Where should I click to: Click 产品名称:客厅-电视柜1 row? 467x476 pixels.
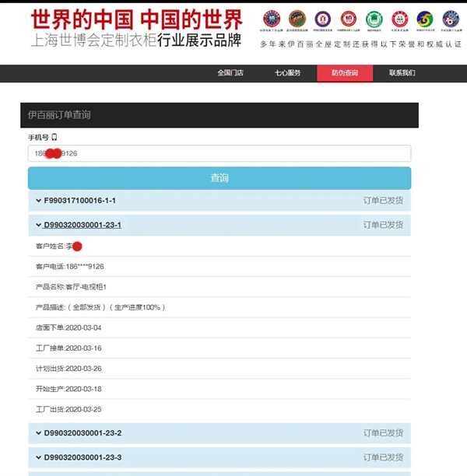(x=219, y=287)
